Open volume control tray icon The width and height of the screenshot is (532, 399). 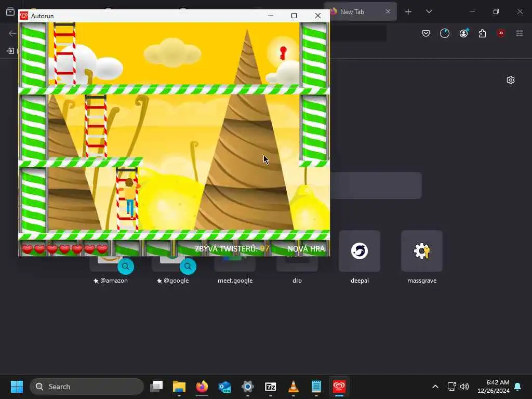coord(464,387)
